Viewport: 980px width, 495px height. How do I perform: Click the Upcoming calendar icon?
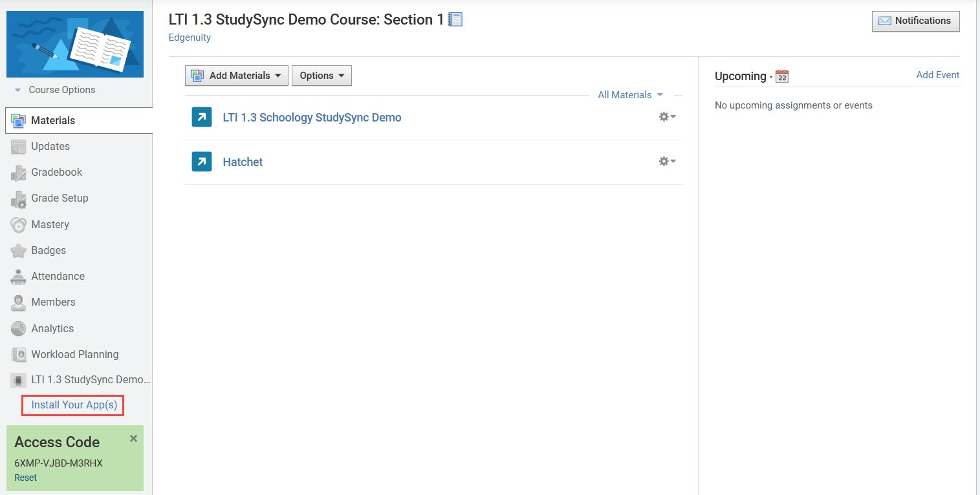[x=782, y=76]
